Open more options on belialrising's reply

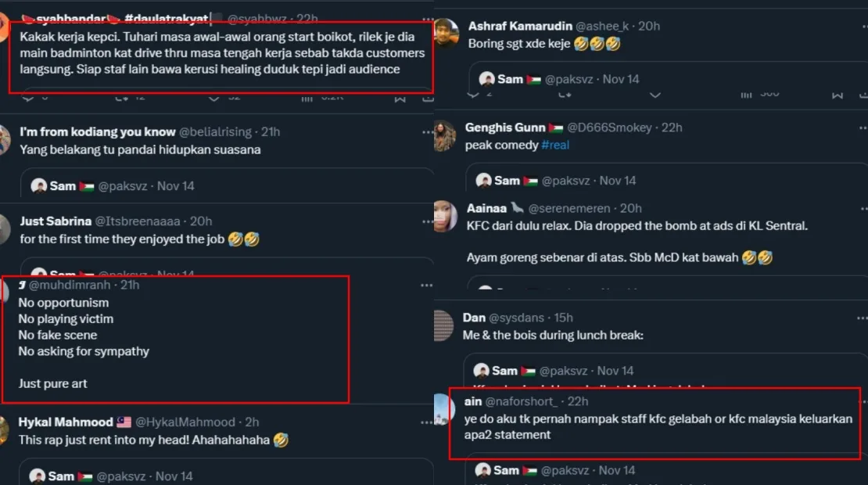[x=425, y=131]
